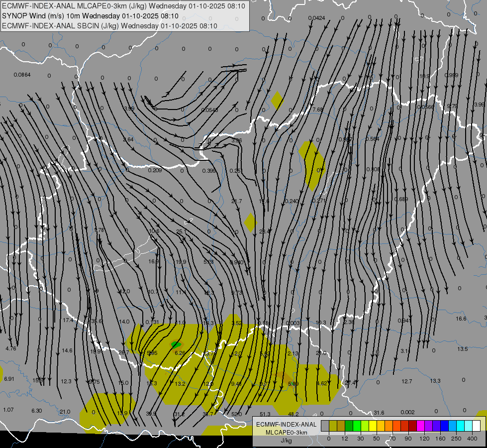Click the map value 10.9
Screen dimensions: 487x448
(x=425, y=76)
